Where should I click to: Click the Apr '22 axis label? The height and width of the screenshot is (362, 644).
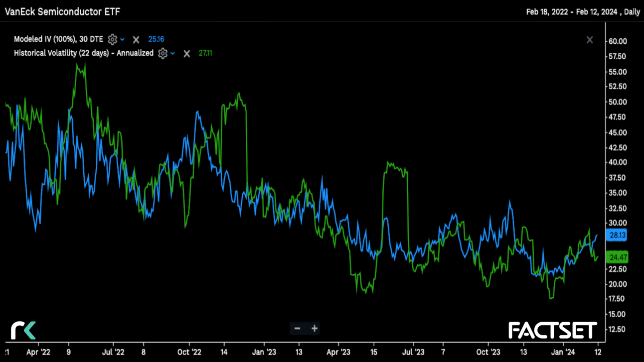pos(38,352)
